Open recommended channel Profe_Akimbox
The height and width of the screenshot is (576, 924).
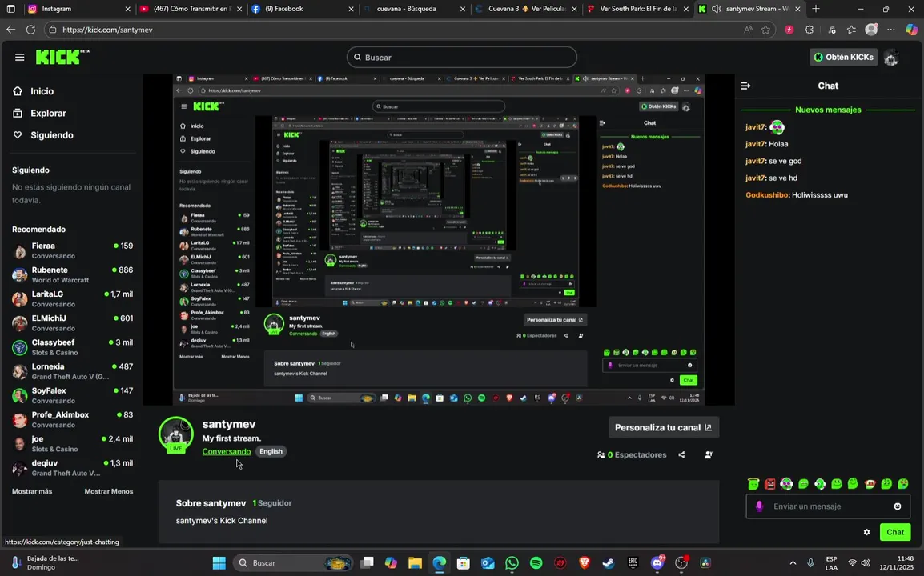point(73,419)
